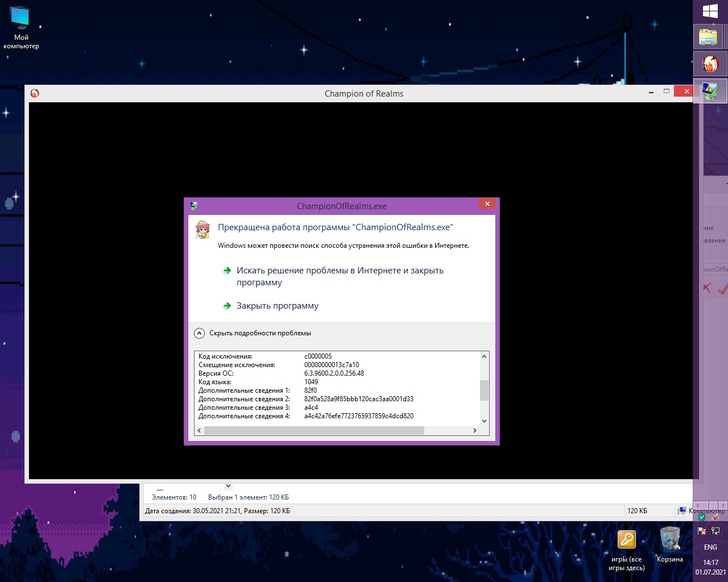This screenshot has height=582, width=728.
Task: Click the network connection tray icon
Action: coord(715,531)
